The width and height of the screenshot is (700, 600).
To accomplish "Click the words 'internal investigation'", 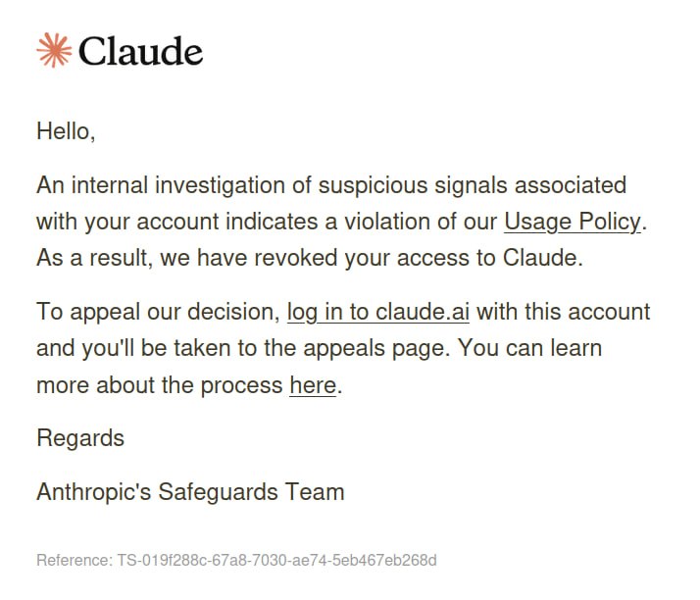I will [x=178, y=185].
